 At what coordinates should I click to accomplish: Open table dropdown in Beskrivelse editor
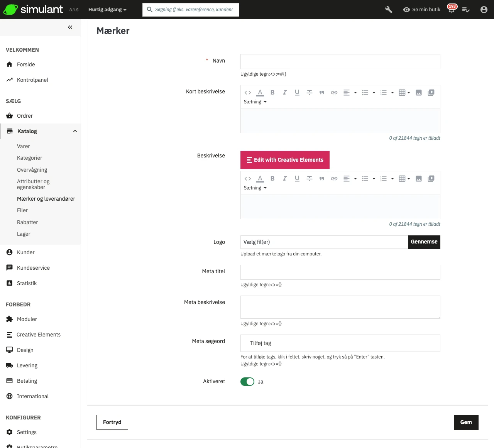point(404,179)
